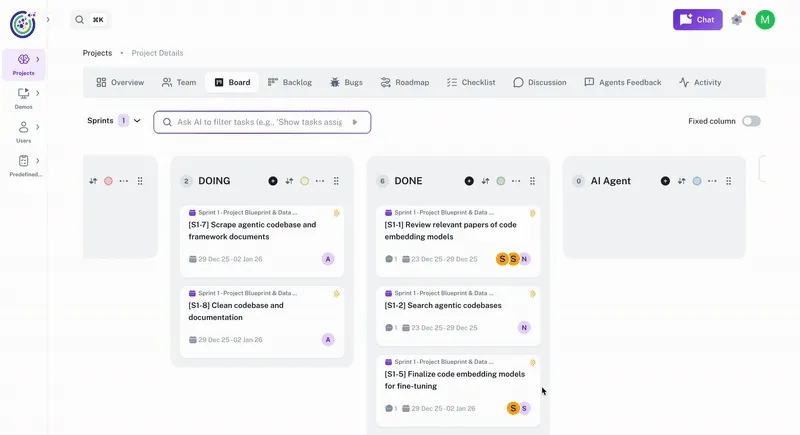Click the yellow color circle in DOING column
Viewport: 800px width, 435px height.
pos(304,181)
